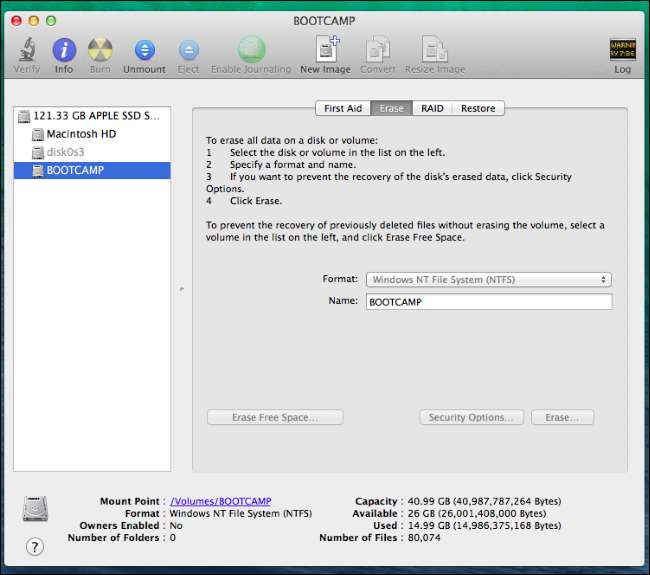Click the Verify microscope icon
Viewport: 650px width, 575px height.
[x=27, y=50]
